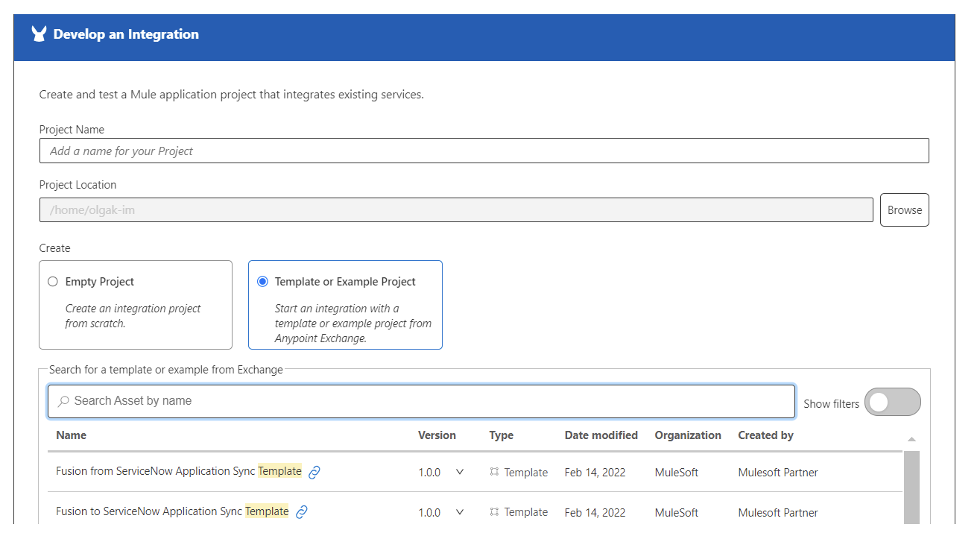Viewport: 980px width, 533px height.
Task: Select the Template or Example Project option
Action: 262,281
